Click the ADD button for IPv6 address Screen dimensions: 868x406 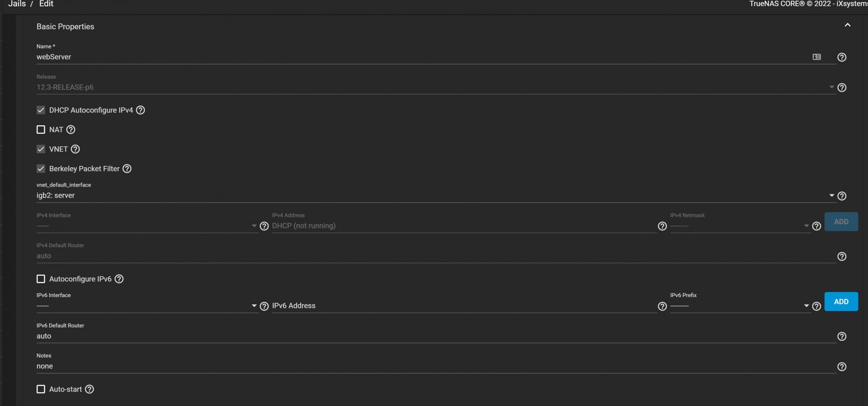[841, 302]
